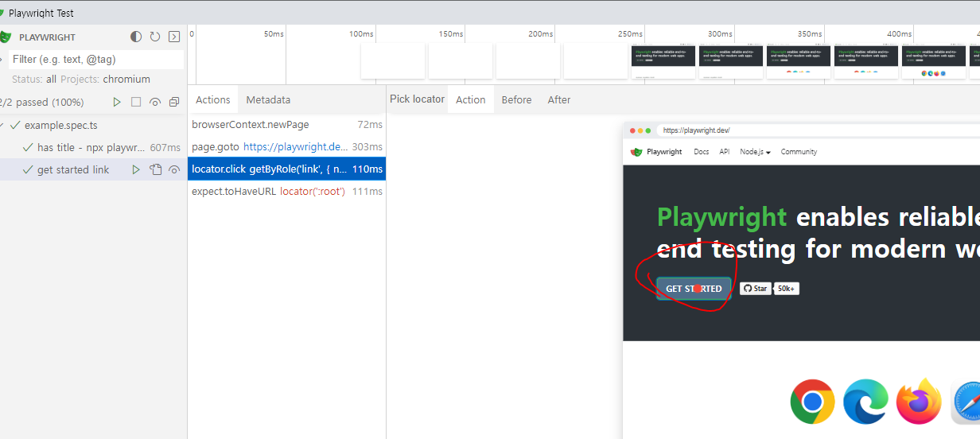The image size is (980, 439).
Task: Click the 200ms timeline marker
Action: click(540, 33)
